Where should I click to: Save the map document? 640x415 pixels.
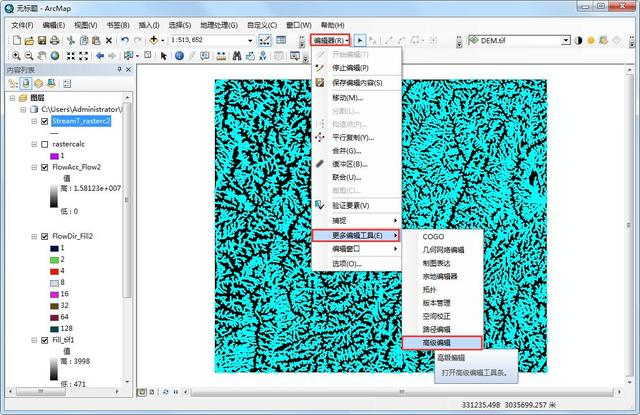[x=42, y=40]
